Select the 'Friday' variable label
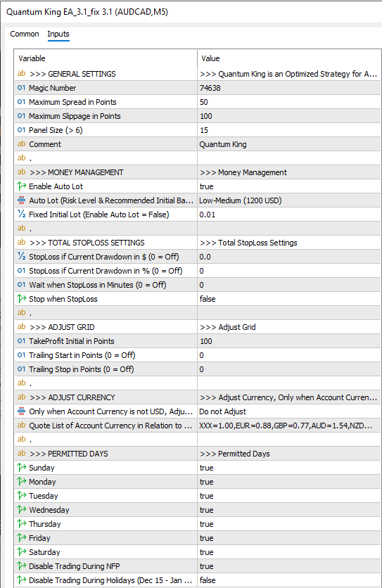Screen dimensions: 382x588 (x=39, y=538)
